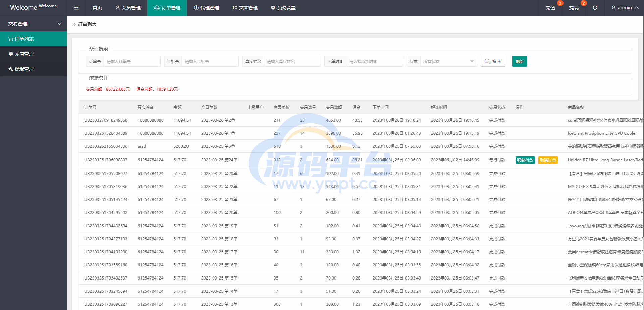Open the 状态 所有状态 dropdown
This screenshot has height=310, width=644.
pyautogui.click(x=449, y=62)
